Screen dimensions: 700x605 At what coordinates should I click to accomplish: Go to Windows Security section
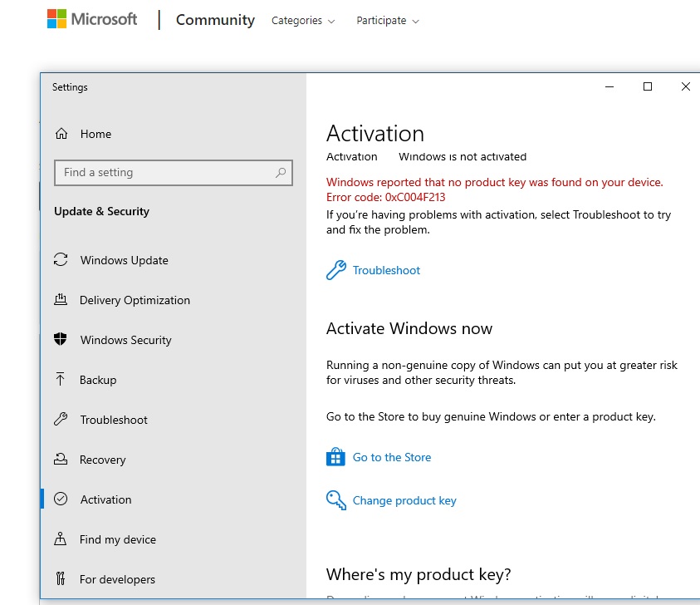click(126, 340)
